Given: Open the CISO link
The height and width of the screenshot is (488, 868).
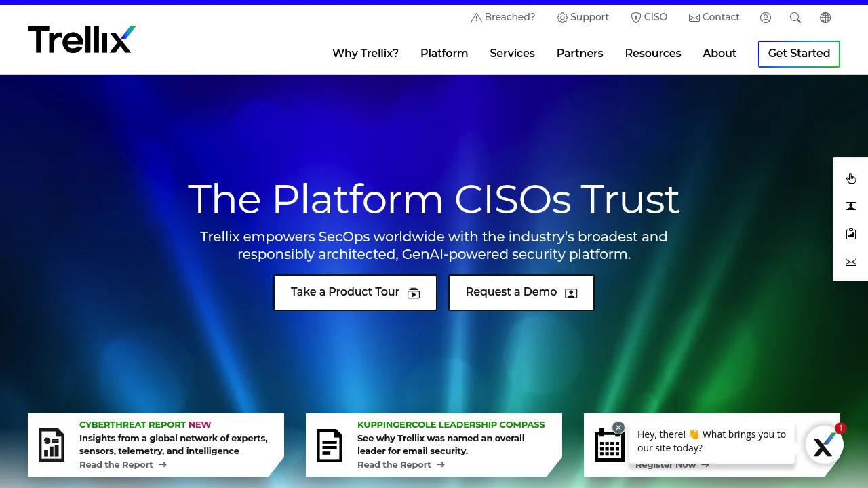Looking at the screenshot, I should coord(649,18).
